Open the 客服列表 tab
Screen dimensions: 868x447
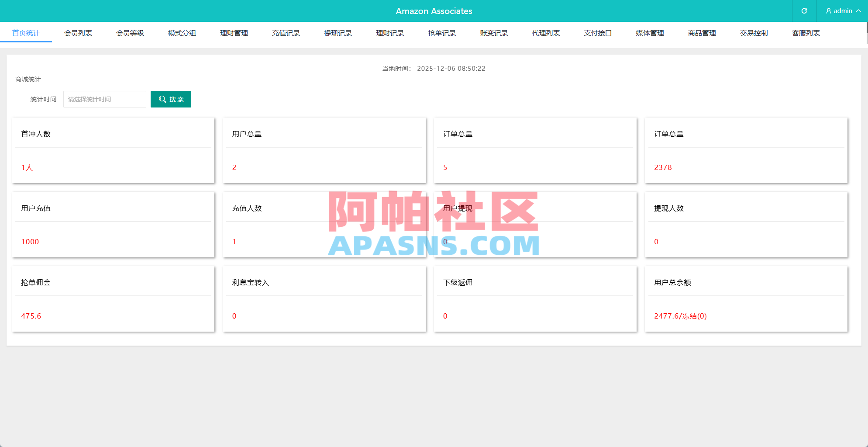point(806,33)
